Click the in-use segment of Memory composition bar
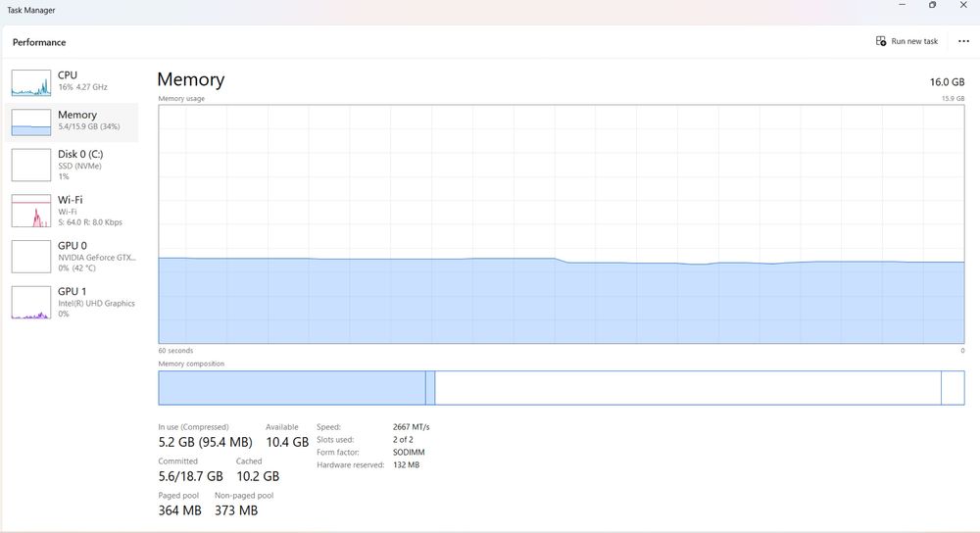The width and height of the screenshot is (980, 533). [x=292, y=387]
